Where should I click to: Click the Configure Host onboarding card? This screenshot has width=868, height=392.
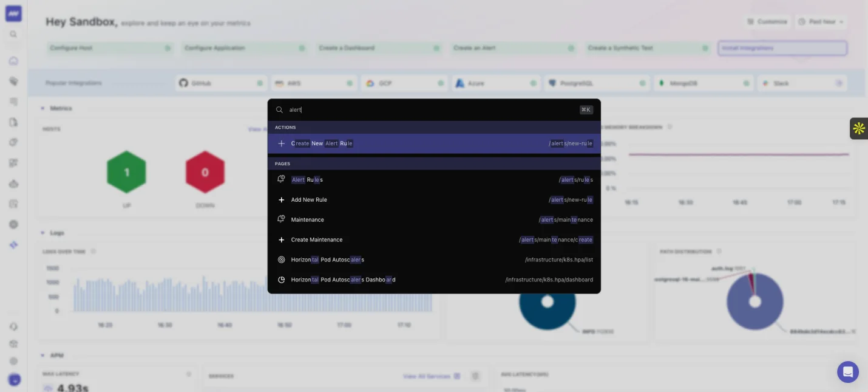coord(110,48)
